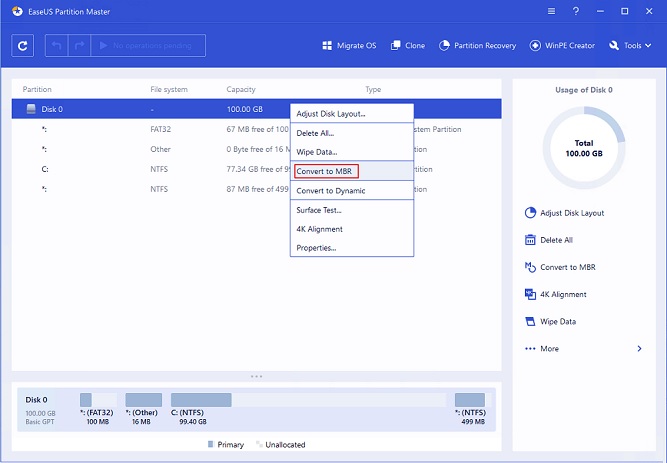Viewport: 667px width, 463px height.
Task: Click the Primary legend swatch
Action: point(211,444)
